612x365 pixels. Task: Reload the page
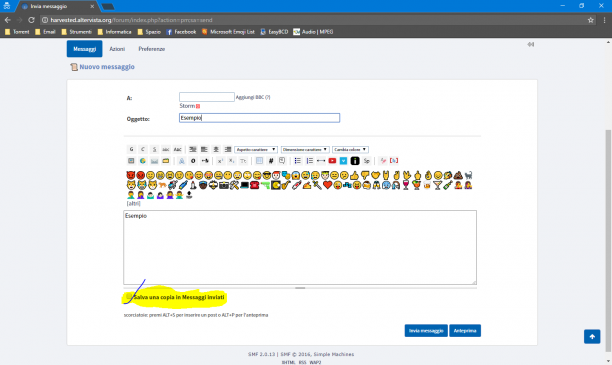tap(32, 20)
